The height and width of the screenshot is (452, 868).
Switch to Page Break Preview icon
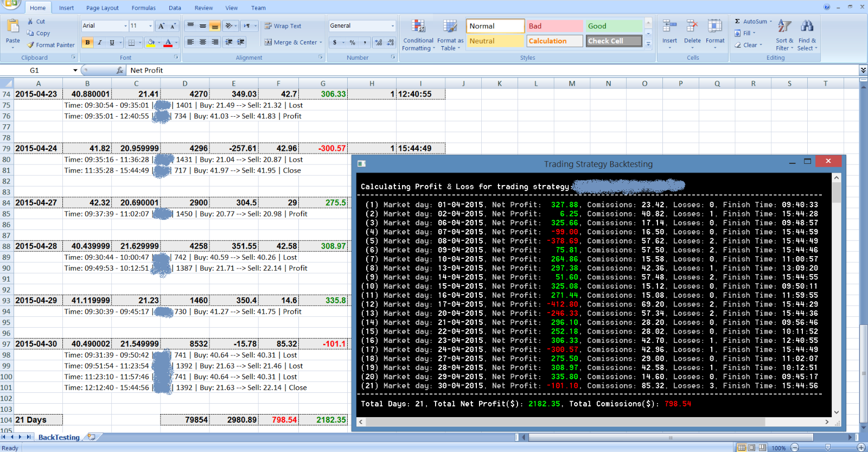tap(762, 448)
